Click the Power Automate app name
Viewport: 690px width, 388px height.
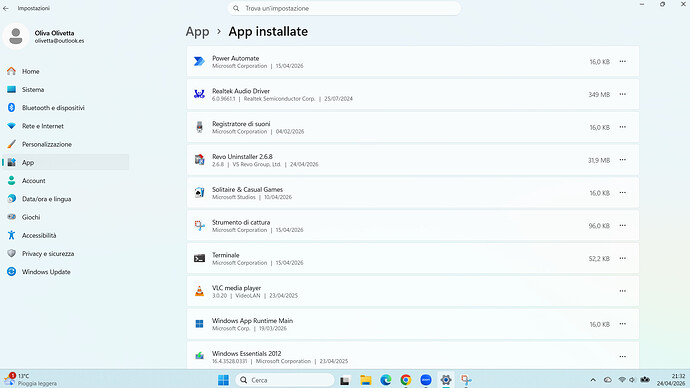[235, 58]
